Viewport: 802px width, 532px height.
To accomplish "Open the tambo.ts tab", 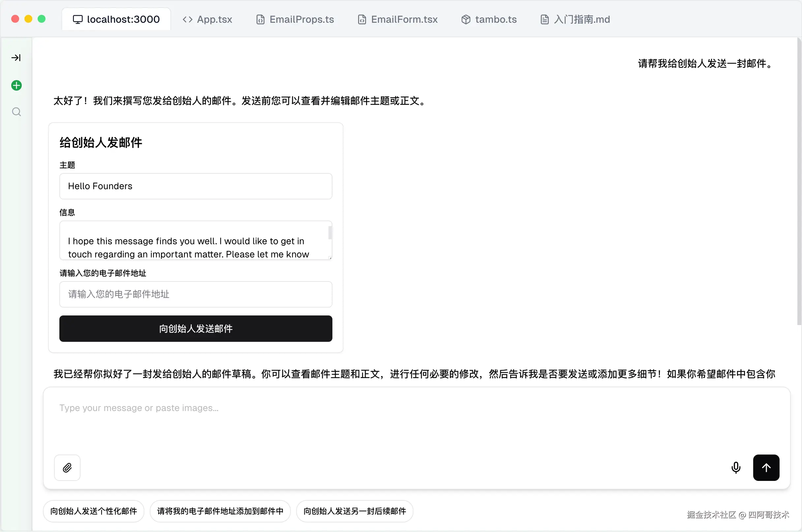I will tap(489, 19).
